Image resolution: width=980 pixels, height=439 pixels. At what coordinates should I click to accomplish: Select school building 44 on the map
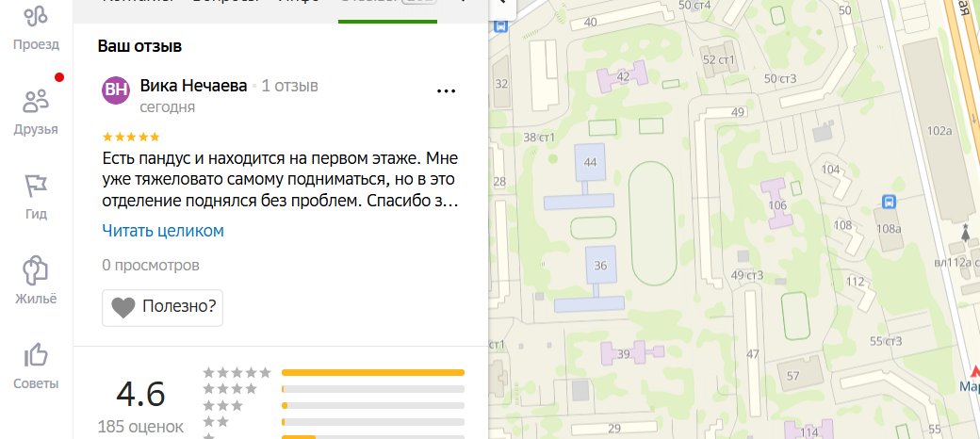tap(590, 162)
